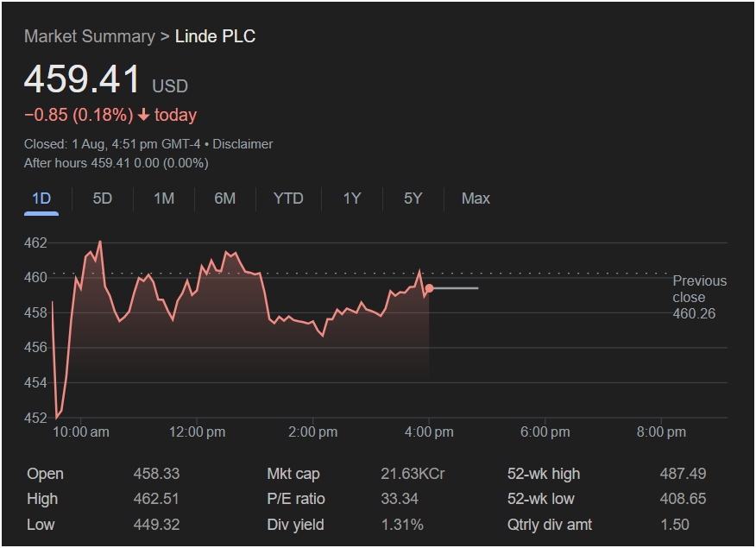Switch chart to 1Y range
The width and height of the screenshot is (756, 548).
point(351,198)
